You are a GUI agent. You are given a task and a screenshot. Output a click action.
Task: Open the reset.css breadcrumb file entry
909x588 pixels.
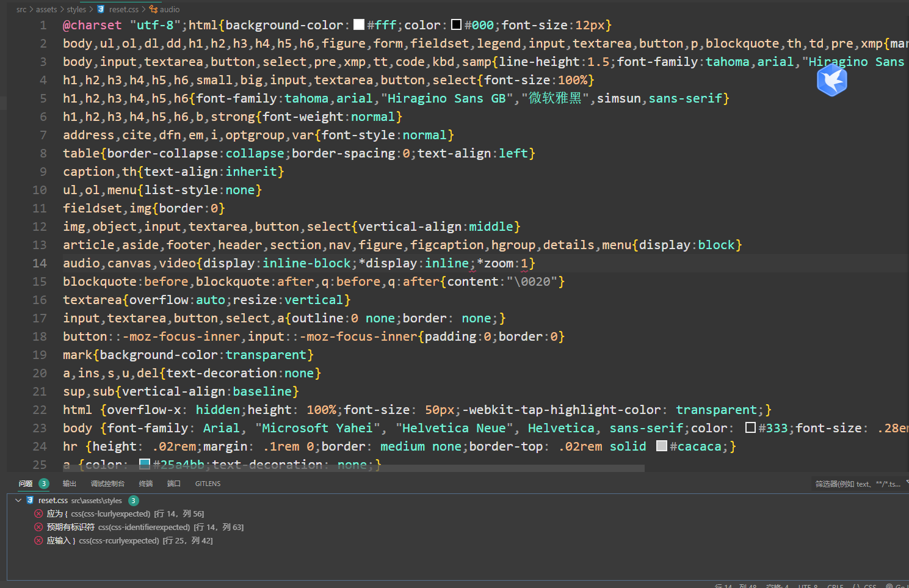tap(118, 9)
